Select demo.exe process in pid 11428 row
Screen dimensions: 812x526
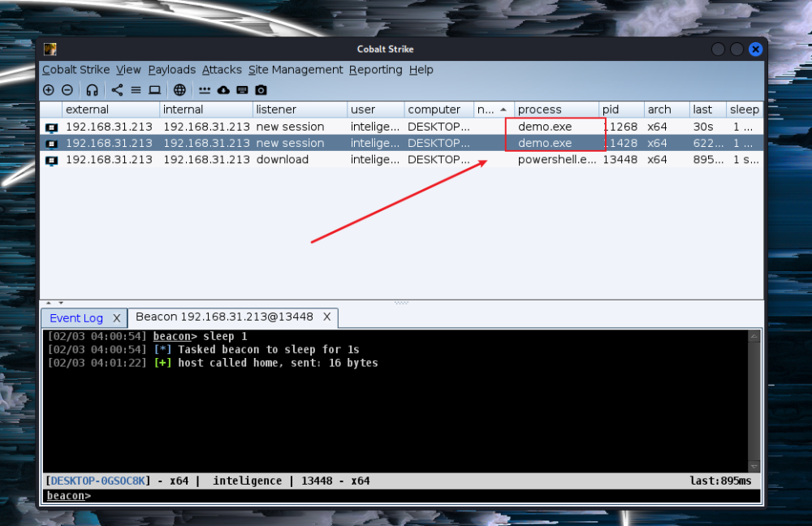[545, 143]
